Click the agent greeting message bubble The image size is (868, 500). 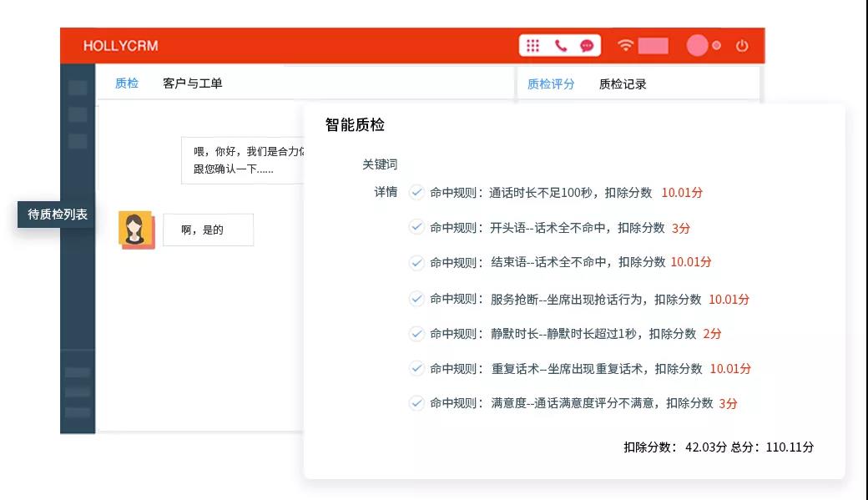[x=243, y=160]
